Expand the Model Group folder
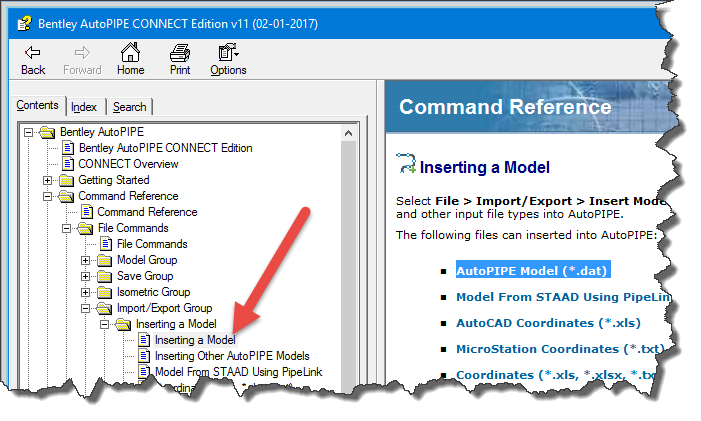 (85, 261)
